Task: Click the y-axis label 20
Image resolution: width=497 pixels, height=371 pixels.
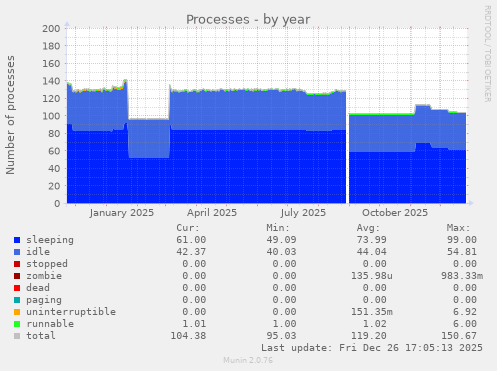Action: pyautogui.click(x=54, y=186)
